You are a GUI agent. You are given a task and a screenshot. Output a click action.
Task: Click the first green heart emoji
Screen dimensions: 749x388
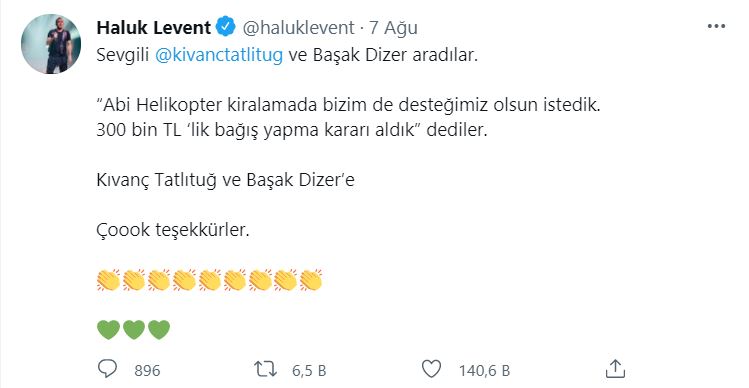pos(108,330)
